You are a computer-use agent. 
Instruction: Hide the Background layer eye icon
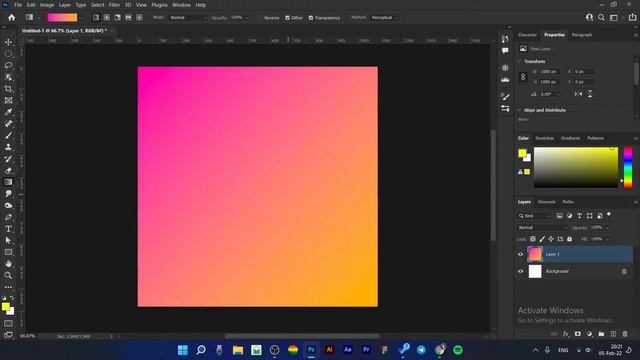520,271
